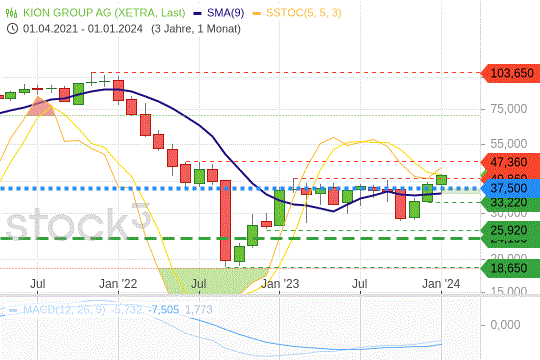Image resolution: width=540 pixels, height=360 pixels.
Task: Click the date range 01.04.2021 - 01.01.2024 text
Action: pos(83,29)
